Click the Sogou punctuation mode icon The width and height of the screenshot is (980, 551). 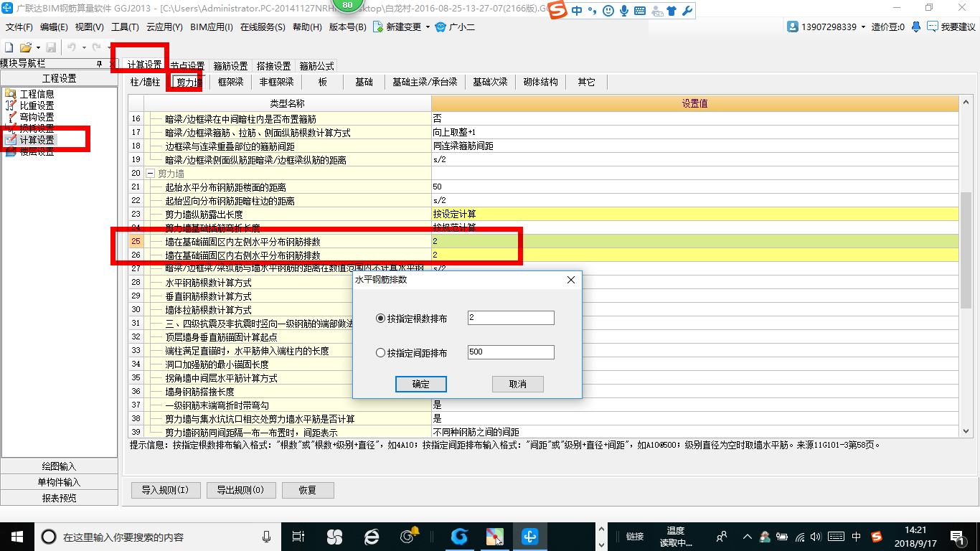point(592,11)
